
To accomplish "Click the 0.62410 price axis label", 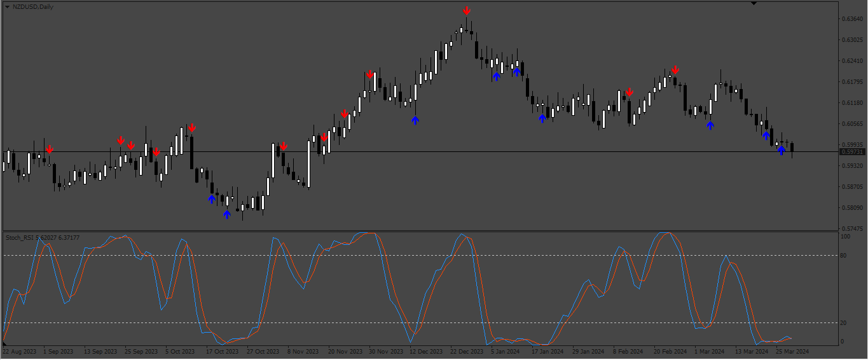I will pyautogui.click(x=852, y=60).
